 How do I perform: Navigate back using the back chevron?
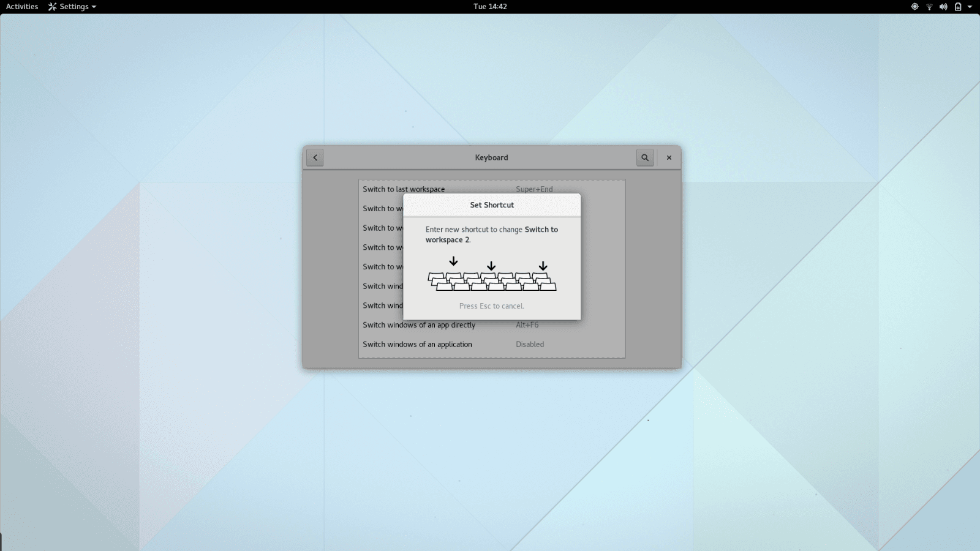click(314, 157)
